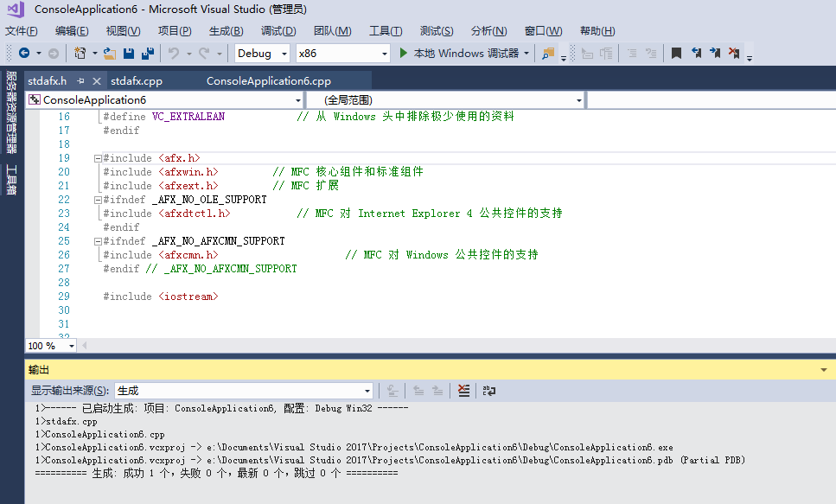The width and height of the screenshot is (836, 504).
Task: Click the Find in Files icon
Action: coord(547,54)
